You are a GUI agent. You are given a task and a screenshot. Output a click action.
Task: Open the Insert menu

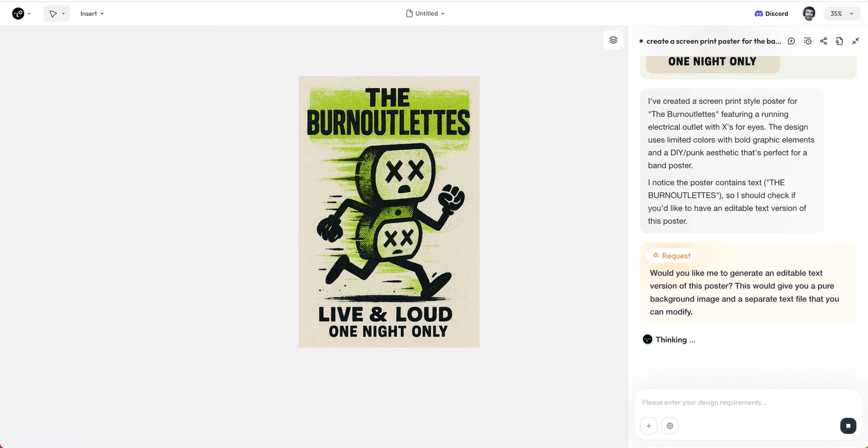[92, 13]
